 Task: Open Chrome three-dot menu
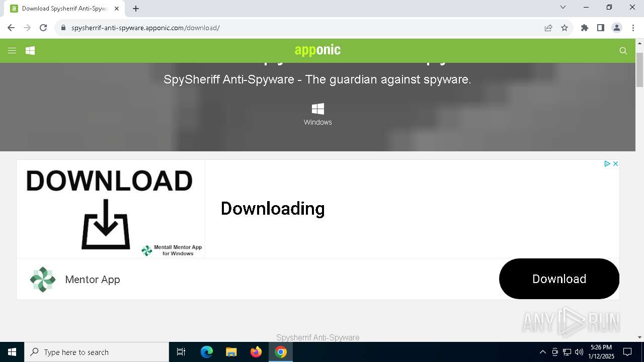(633, 28)
